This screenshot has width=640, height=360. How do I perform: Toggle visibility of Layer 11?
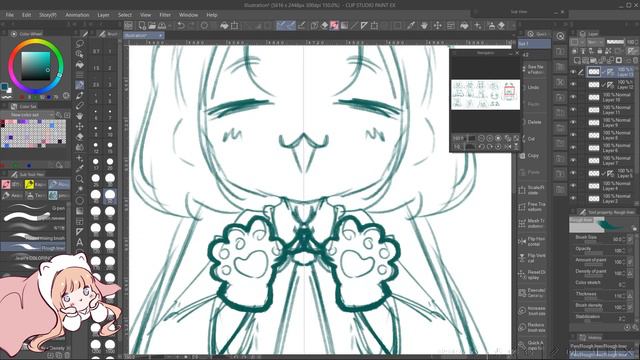573,110
